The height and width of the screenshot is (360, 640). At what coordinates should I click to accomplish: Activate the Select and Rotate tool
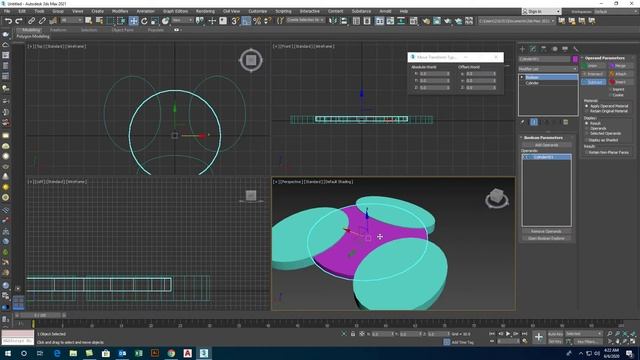[144, 21]
